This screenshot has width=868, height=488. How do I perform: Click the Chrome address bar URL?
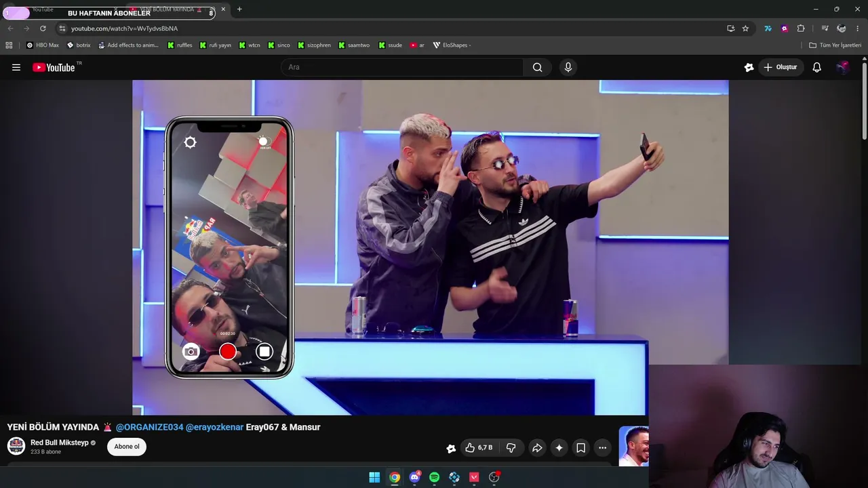pos(124,28)
